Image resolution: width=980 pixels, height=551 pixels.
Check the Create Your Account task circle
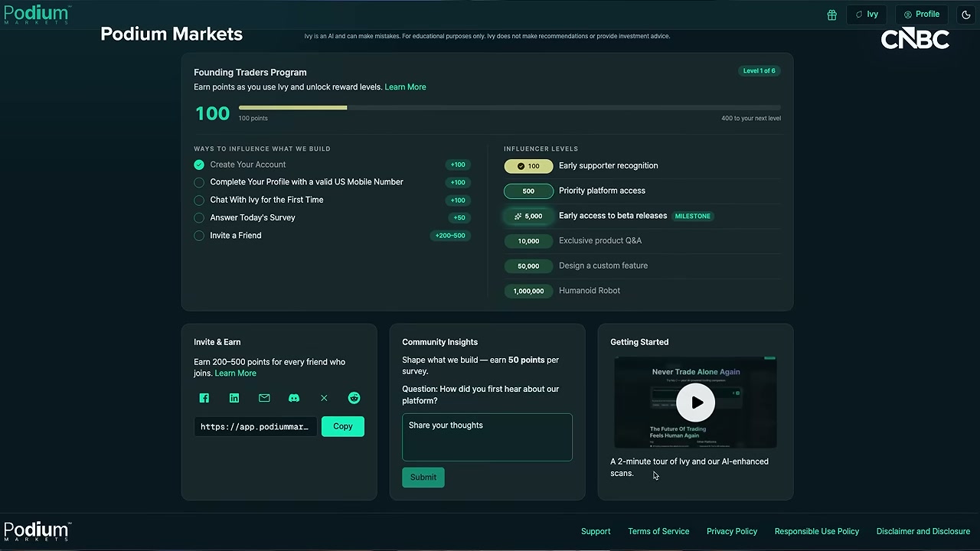[x=199, y=165]
